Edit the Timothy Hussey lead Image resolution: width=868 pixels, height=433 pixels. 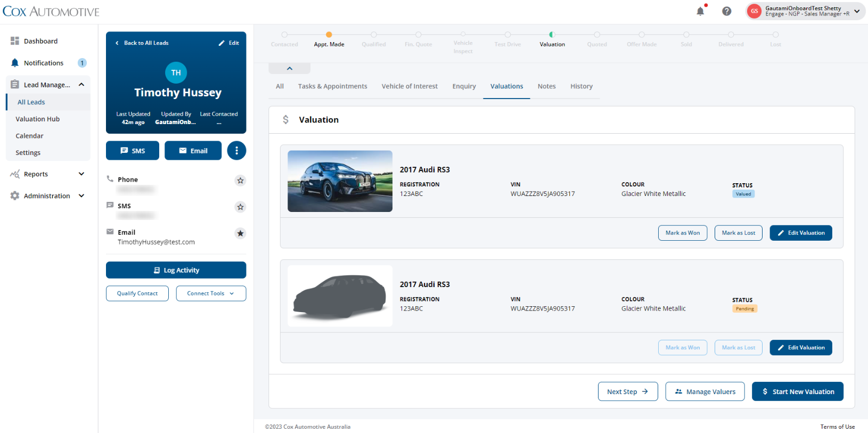pos(229,43)
